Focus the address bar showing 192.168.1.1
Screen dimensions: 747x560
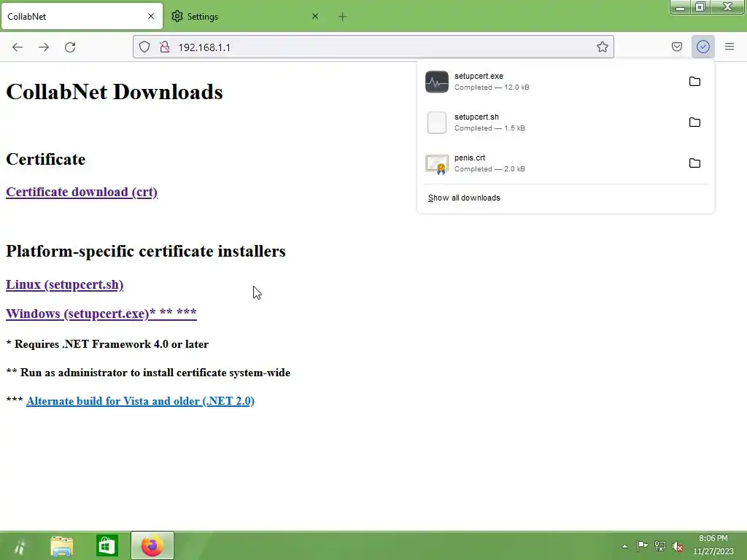coord(373,47)
